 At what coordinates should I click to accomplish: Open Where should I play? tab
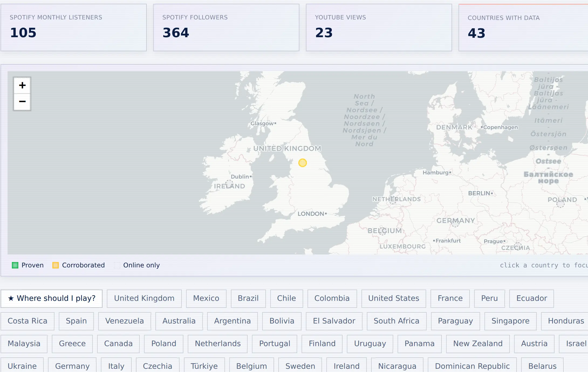tap(52, 298)
